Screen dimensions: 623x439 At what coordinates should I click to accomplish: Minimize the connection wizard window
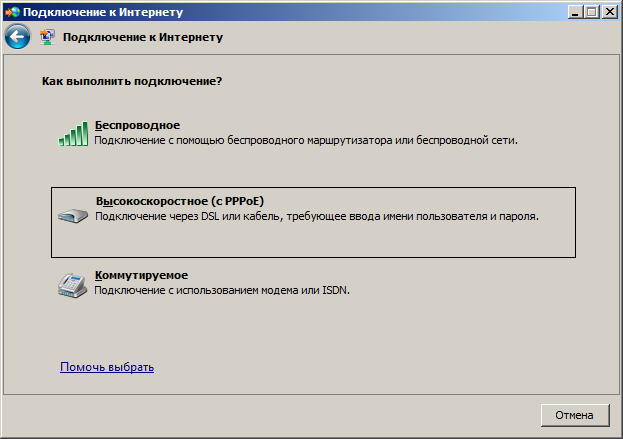click(575, 12)
